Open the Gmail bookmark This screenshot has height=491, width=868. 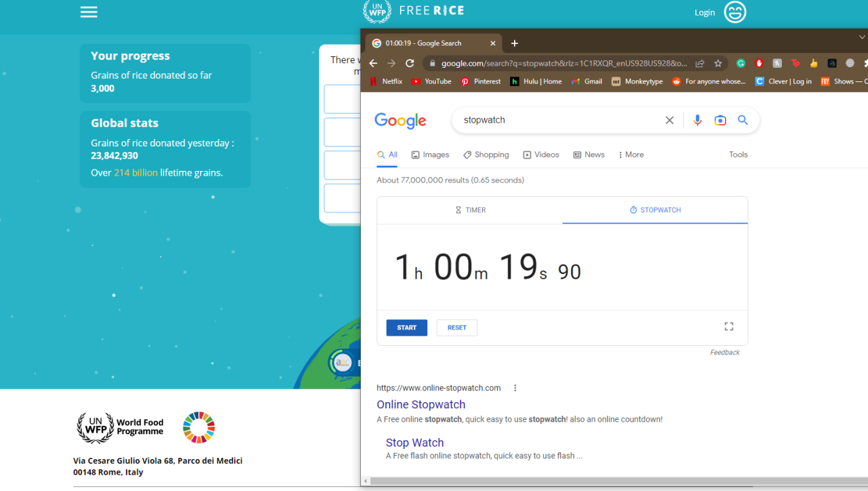point(587,81)
